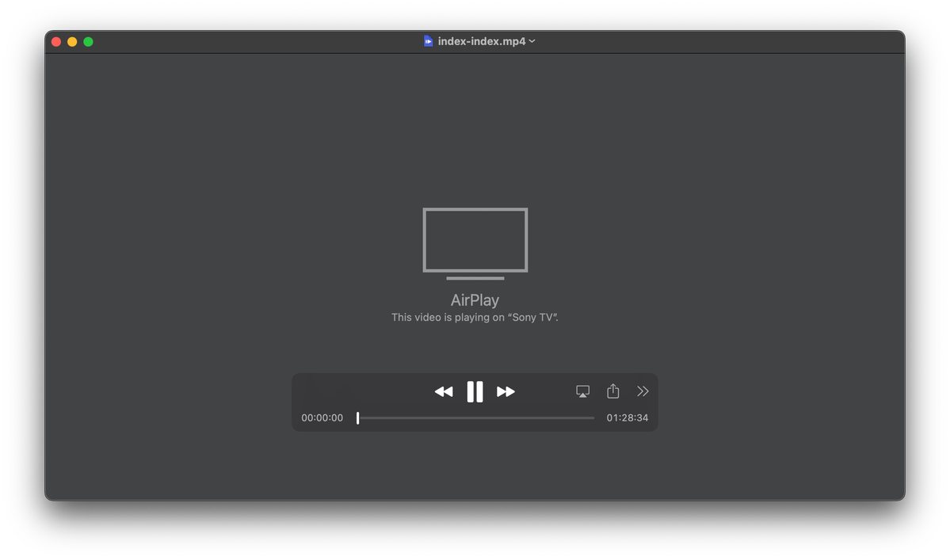950x560 pixels.
Task: Click the video progress slider
Action: (475, 417)
